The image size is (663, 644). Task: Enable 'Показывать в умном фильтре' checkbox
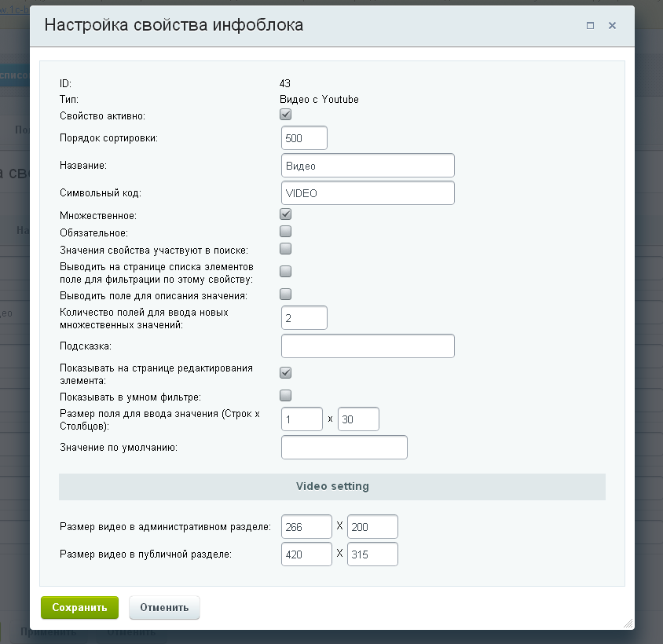point(286,395)
